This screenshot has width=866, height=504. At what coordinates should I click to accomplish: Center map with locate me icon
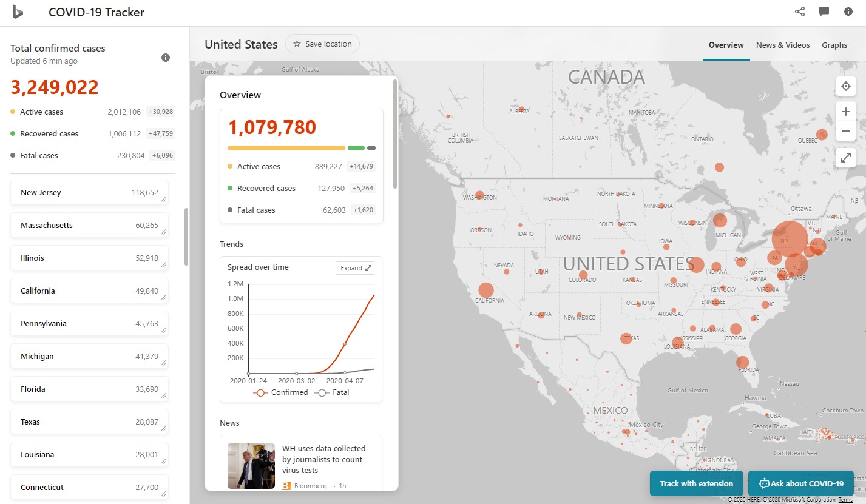pyautogui.click(x=846, y=87)
